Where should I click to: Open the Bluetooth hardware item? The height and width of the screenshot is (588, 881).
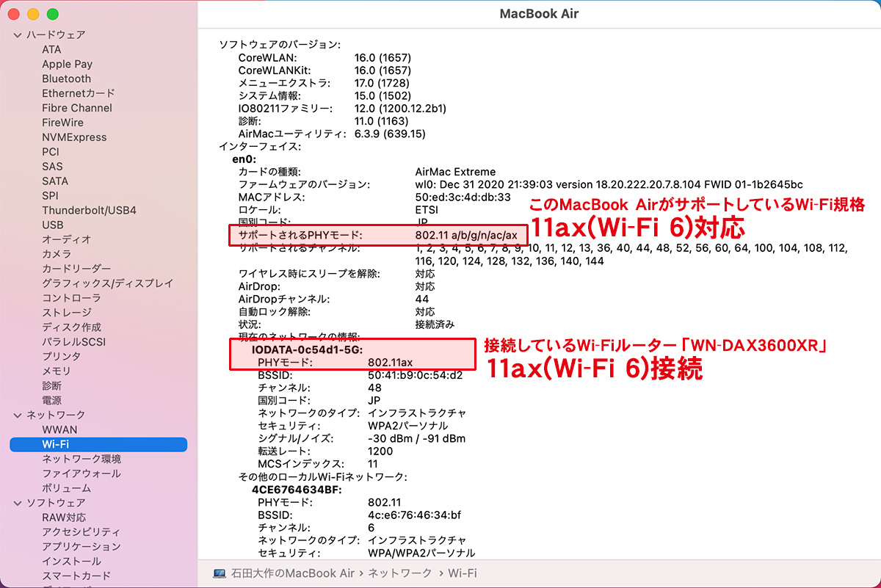click(66, 79)
